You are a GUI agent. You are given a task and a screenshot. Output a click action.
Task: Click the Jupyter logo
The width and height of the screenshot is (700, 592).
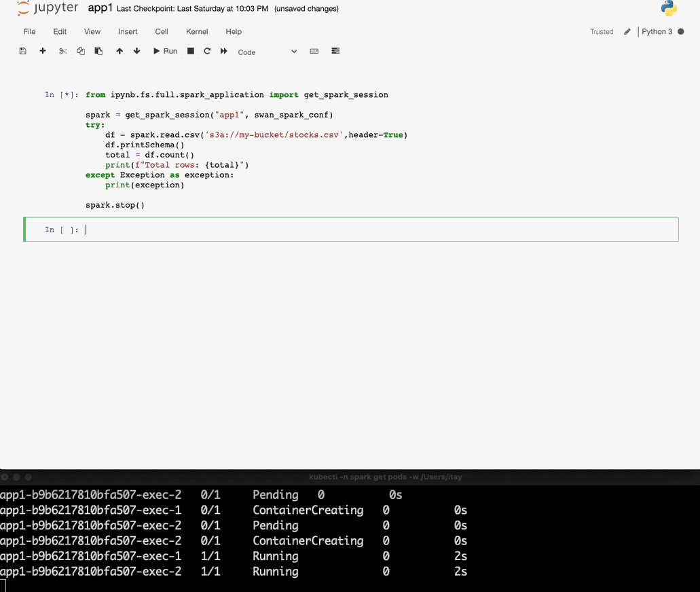tap(48, 9)
